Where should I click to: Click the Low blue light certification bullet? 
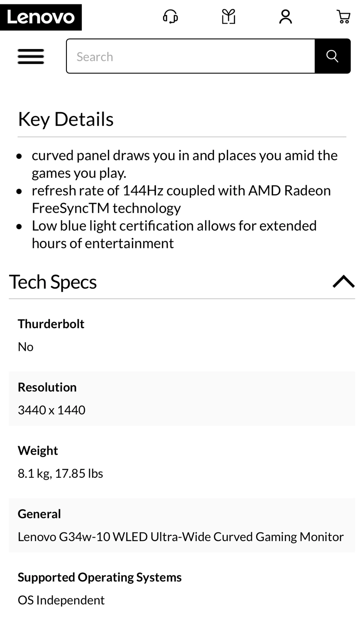click(x=174, y=234)
